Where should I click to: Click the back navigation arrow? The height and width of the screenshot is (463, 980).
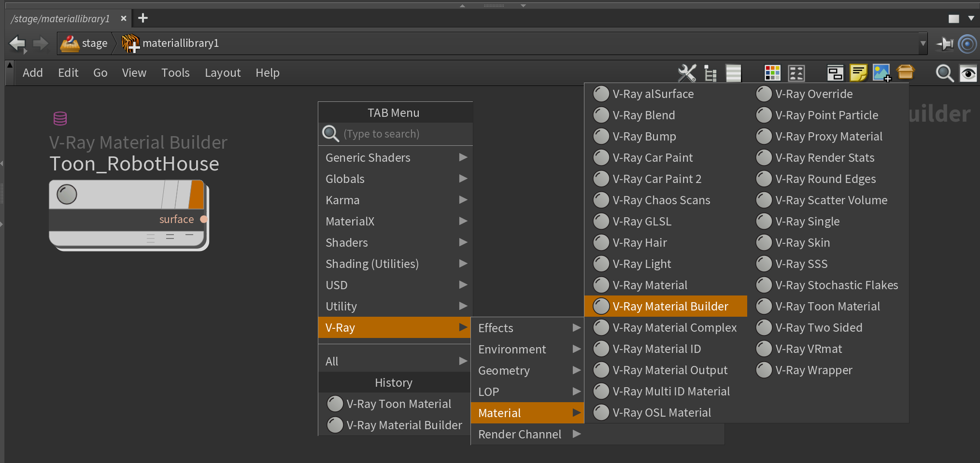(17, 43)
